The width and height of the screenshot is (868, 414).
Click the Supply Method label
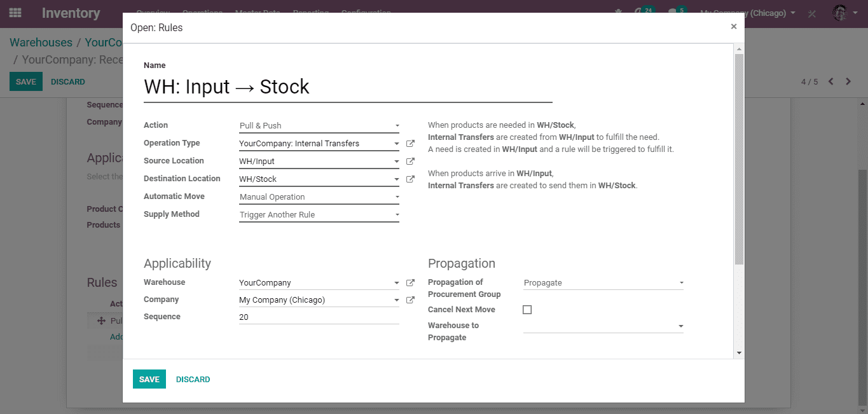[x=172, y=214]
